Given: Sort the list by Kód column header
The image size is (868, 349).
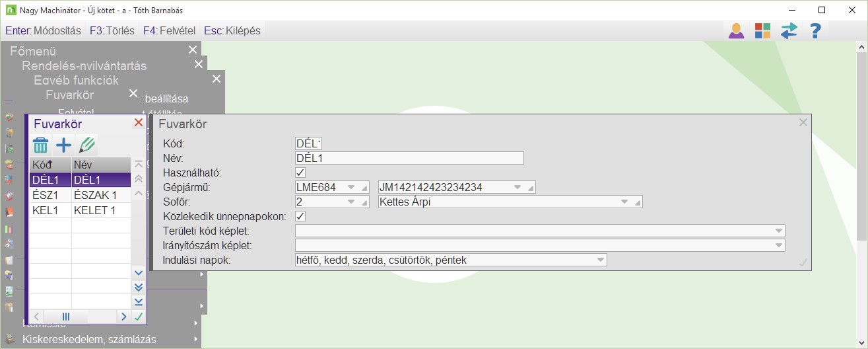Looking at the screenshot, I should click(x=50, y=165).
